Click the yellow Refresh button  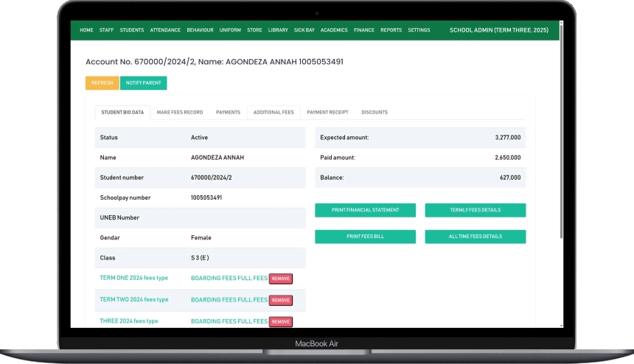tap(102, 83)
